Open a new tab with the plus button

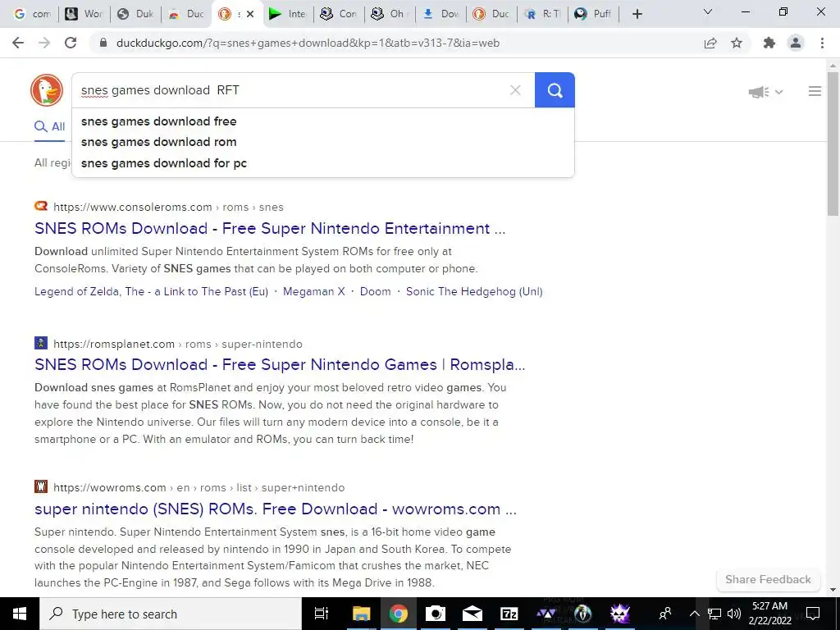pos(637,14)
